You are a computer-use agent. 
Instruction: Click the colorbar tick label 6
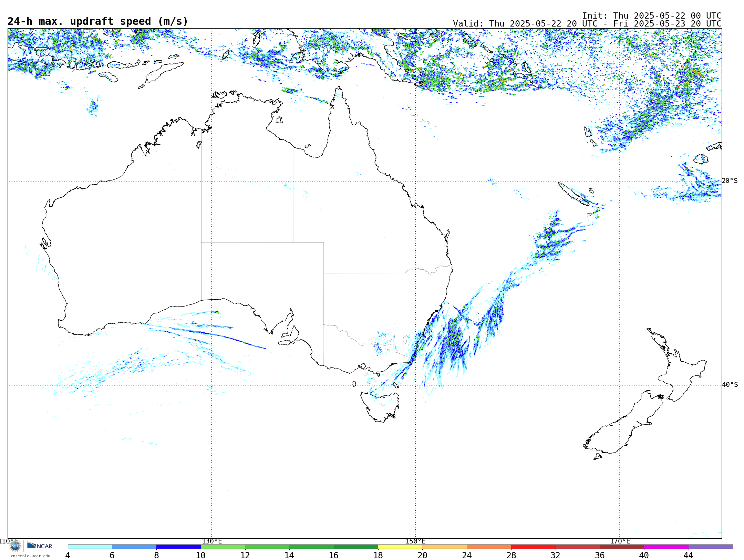112,555
